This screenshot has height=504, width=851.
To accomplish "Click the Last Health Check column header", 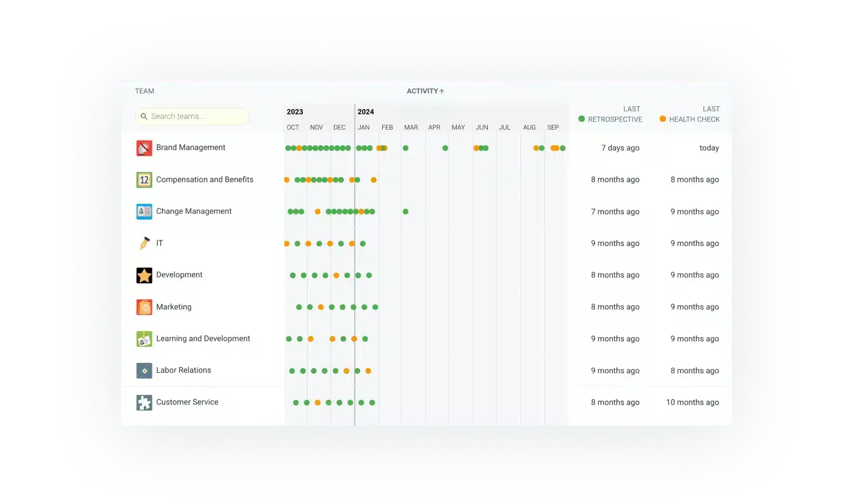I will 690,114.
